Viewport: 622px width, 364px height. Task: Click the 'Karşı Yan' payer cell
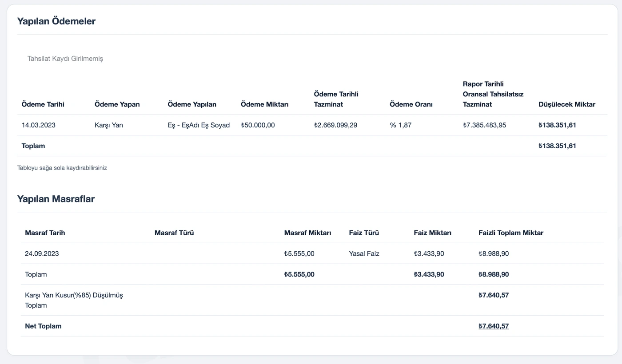coord(109,125)
